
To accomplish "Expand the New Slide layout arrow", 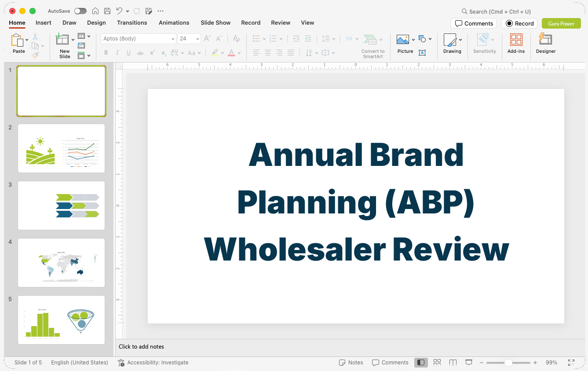I will tap(73, 40).
